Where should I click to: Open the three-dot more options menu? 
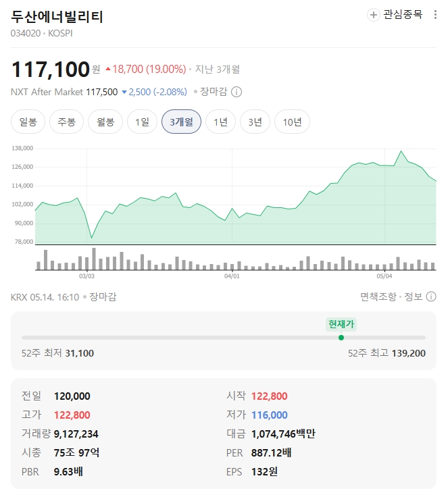point(435,15)
